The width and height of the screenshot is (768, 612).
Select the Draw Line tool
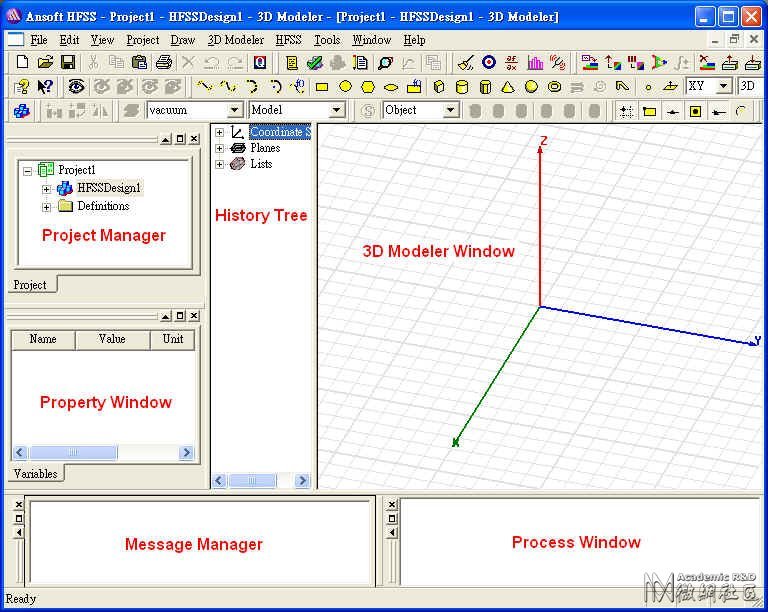pos(204,87)
